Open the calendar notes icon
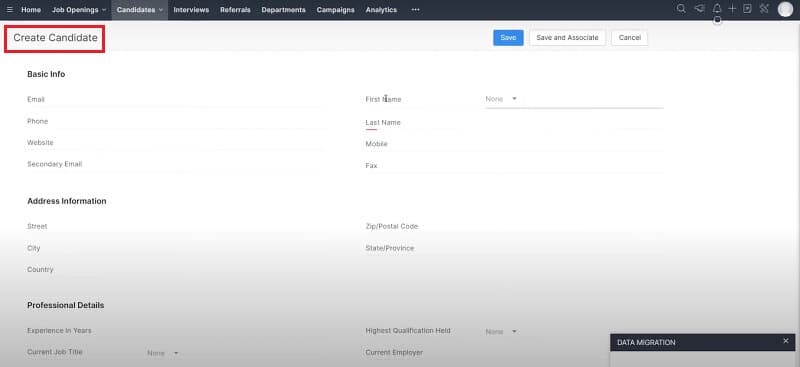 (x=747, y=9)
